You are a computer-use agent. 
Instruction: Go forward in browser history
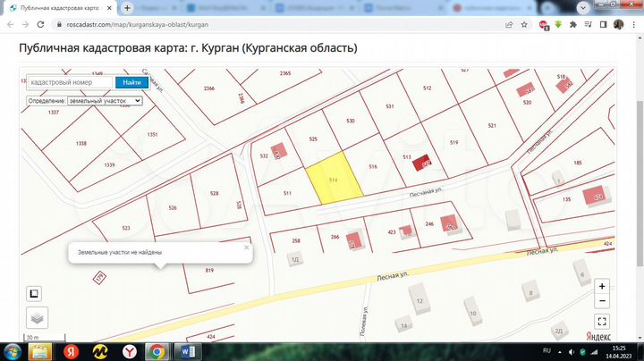coord(25,25)
